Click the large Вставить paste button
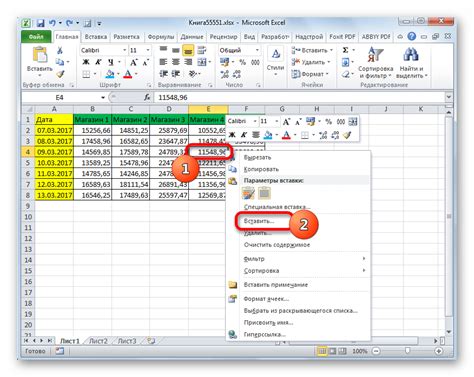The height and width of the screenshot is (377, 474). 40,62
